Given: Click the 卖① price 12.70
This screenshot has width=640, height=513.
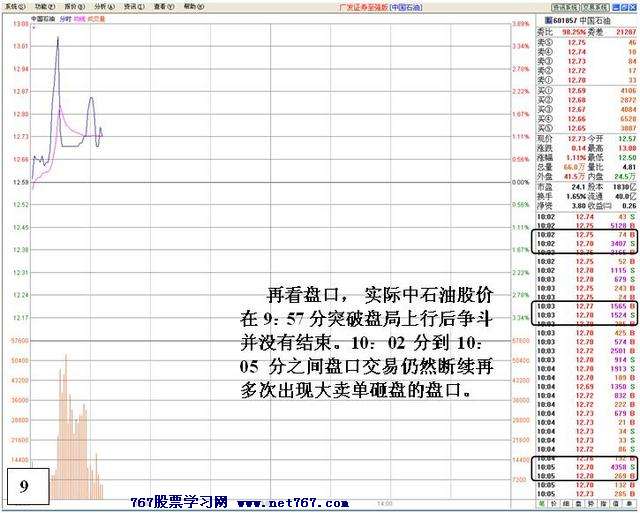Looking at the screenshot, I should click(x=577, y=80).
